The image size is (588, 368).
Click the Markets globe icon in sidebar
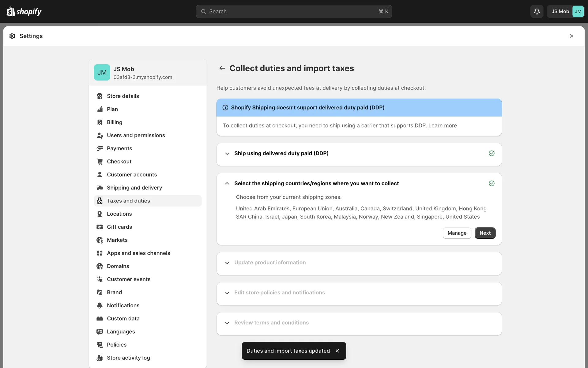coord(100,240)
